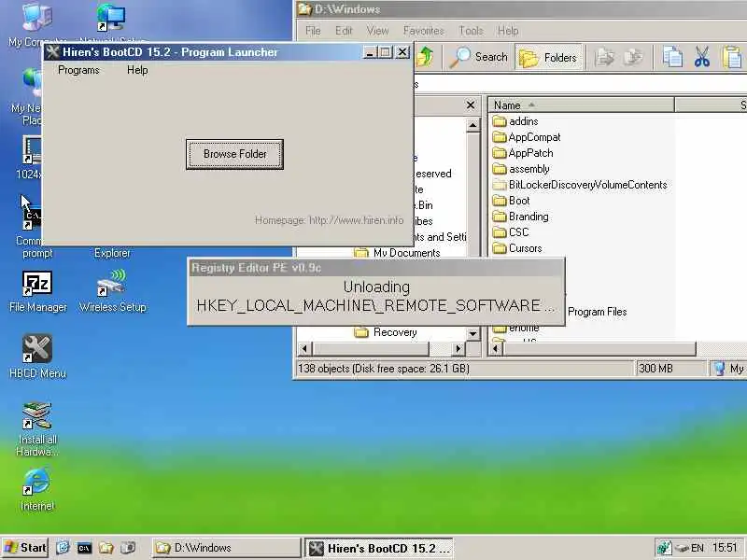Click command prompt quick launch icon
Viewport: 747px width, 560px height.
(x=84, y=548)
